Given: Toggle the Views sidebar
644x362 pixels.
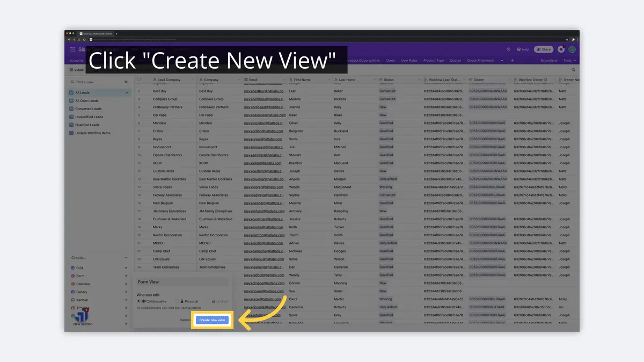Looking at the screenshot, I should click(76, 70).
